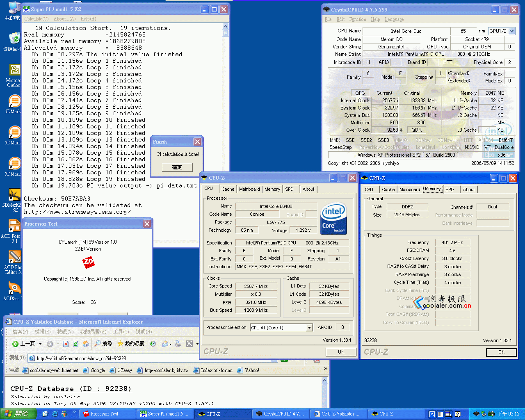The width and height of the screenshot is (525, 420).
Task: Click the Mail envelope icon in IE toolbar
Action: pos(165,344)
